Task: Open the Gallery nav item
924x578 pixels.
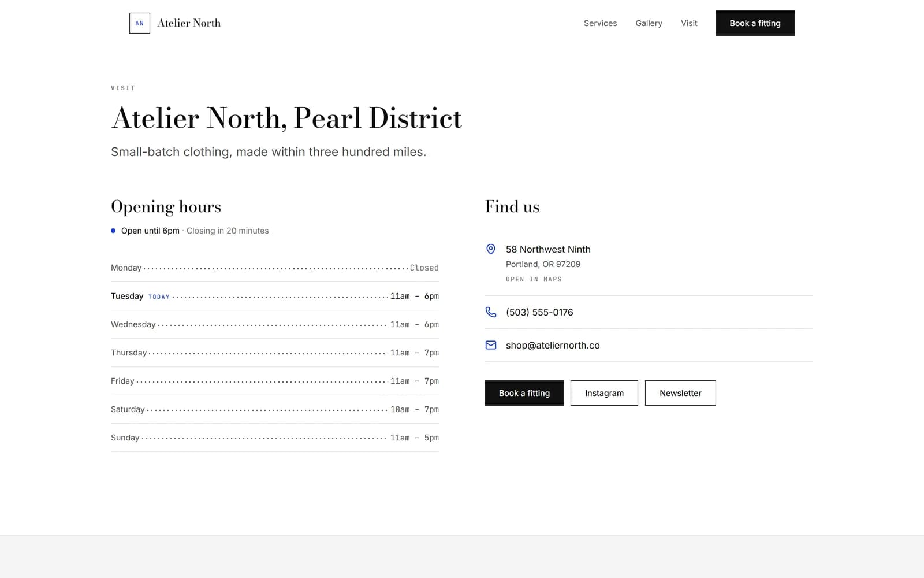Action: point(649,23)
